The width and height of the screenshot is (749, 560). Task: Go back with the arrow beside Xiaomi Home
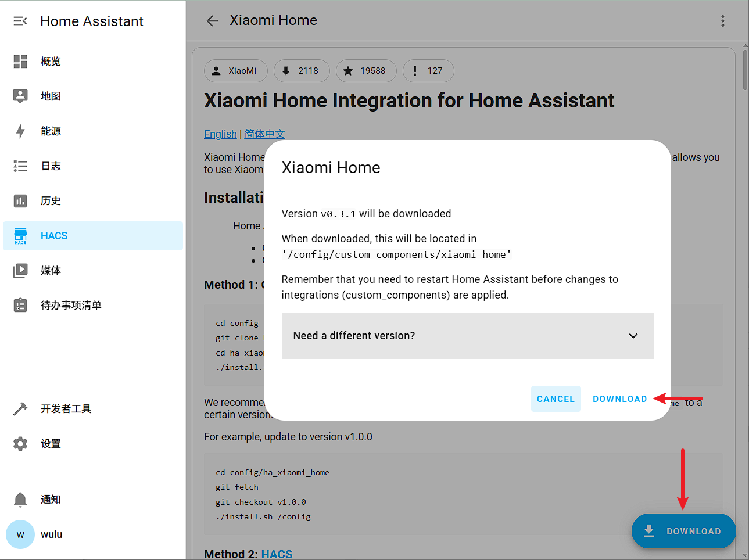pyautogui.click(x=212, y=21)
